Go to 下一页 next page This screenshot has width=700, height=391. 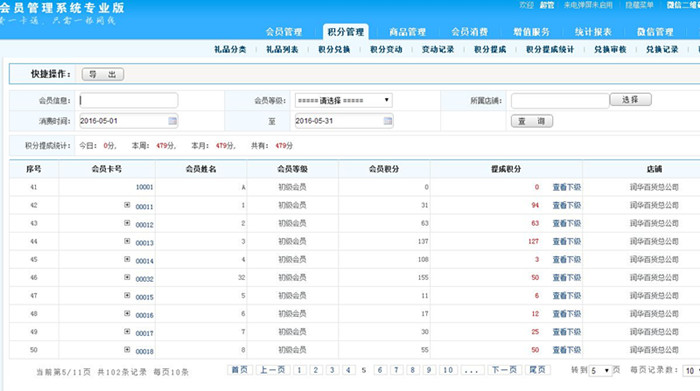504,370
